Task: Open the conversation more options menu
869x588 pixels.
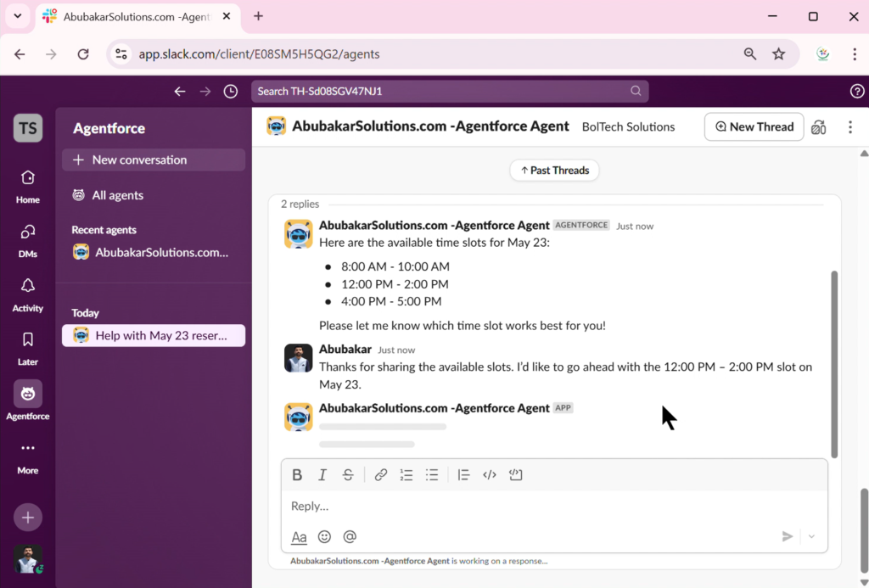Action: click(x=850, y=127)
